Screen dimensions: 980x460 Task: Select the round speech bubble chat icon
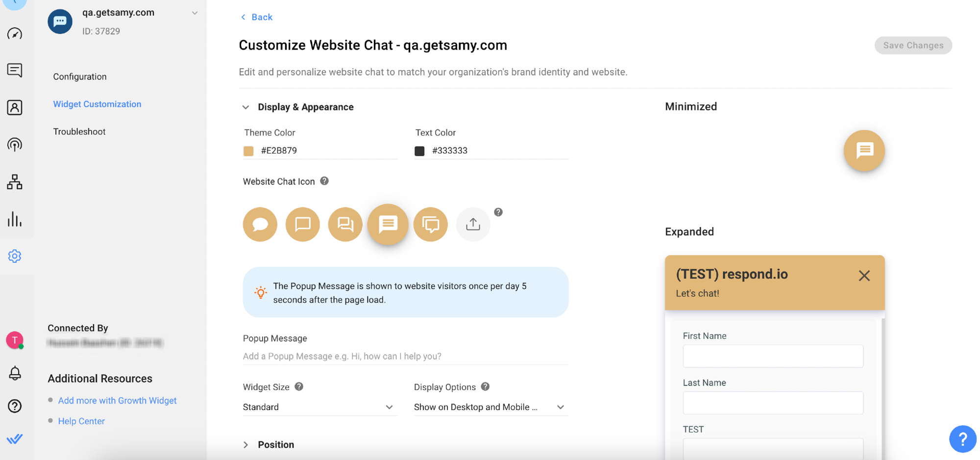click(260, 225)
